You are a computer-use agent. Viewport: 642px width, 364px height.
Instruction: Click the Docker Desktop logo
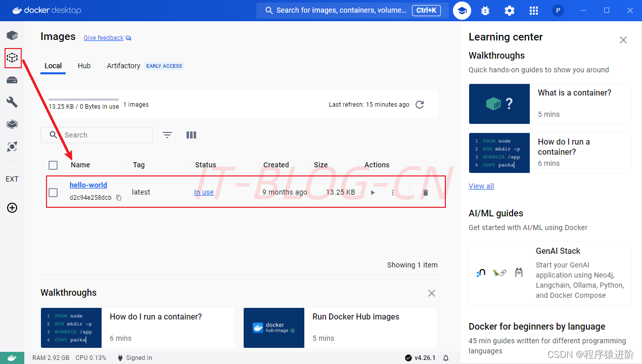[47, 10]
